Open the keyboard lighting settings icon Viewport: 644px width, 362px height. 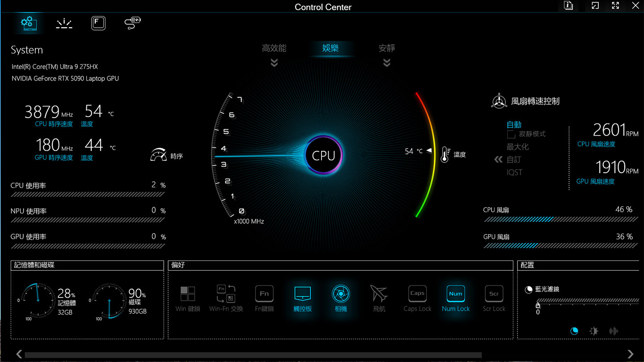64,23
